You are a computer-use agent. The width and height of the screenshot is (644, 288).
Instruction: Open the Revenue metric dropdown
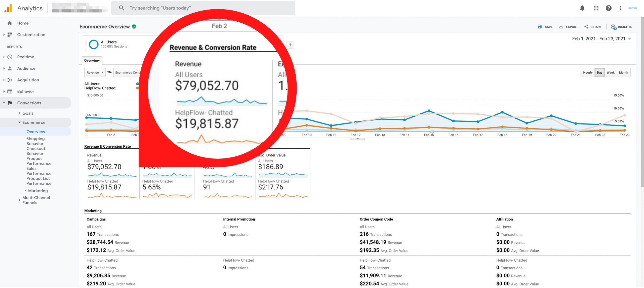pos(95,72)
